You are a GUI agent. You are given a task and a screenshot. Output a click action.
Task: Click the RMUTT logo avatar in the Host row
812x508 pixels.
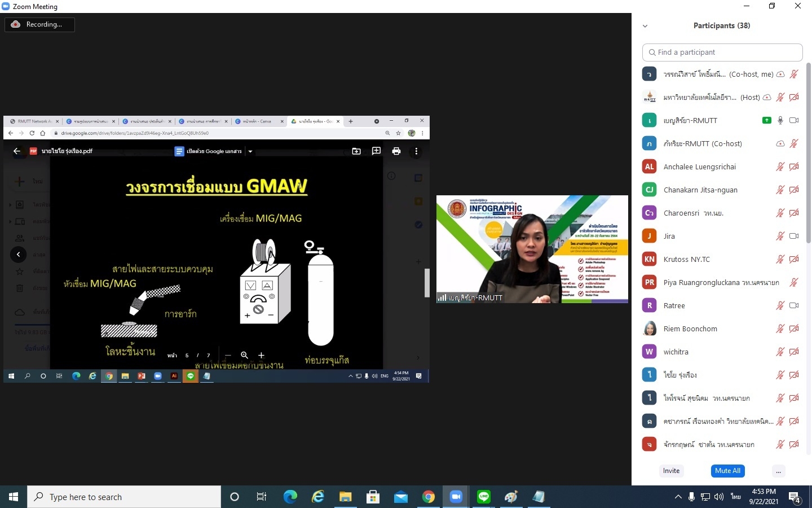point(650,97)
